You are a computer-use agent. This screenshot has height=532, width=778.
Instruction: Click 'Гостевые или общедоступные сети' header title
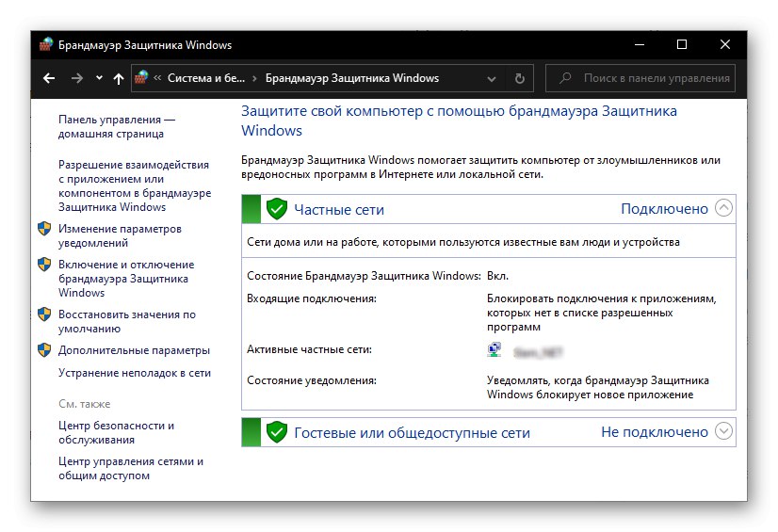coord(412,432)
